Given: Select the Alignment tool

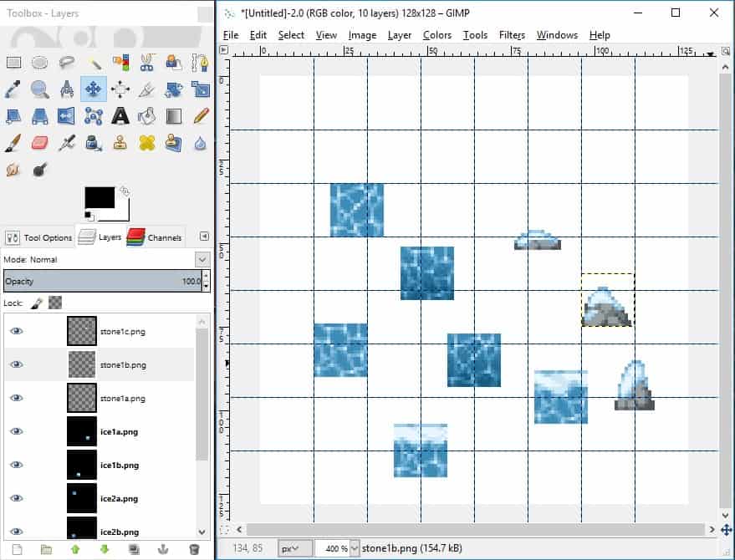Looking at the screenshot, I should (120, 89).
